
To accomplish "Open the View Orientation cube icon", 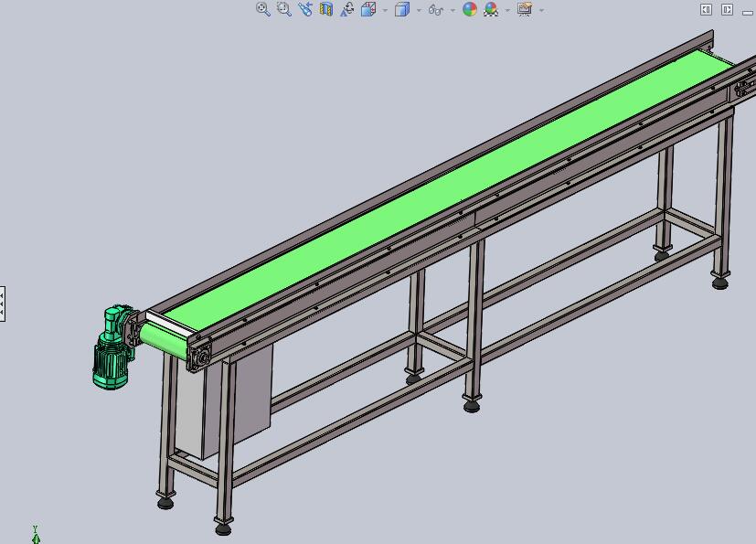I will tap(368, 9).
